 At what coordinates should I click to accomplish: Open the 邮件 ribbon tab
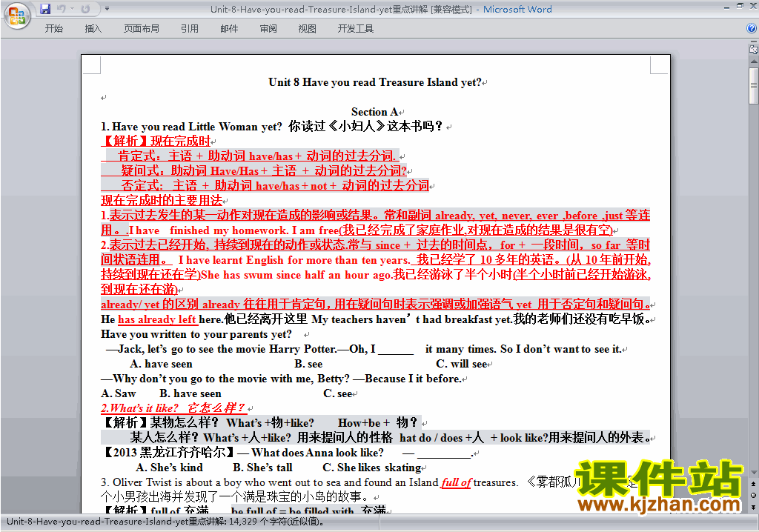[x=229, y=29]
